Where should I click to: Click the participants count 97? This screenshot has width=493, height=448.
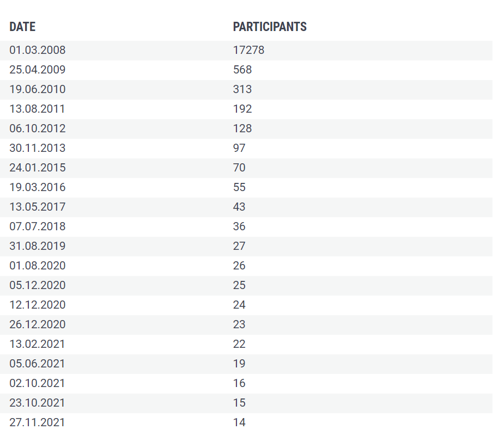[x=239, y=148]
